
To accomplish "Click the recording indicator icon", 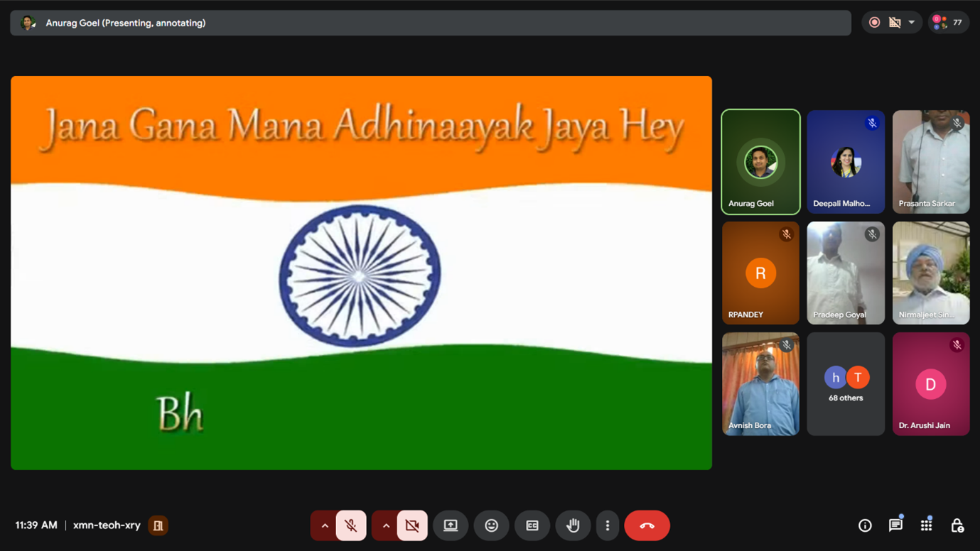I will [875, 23].
